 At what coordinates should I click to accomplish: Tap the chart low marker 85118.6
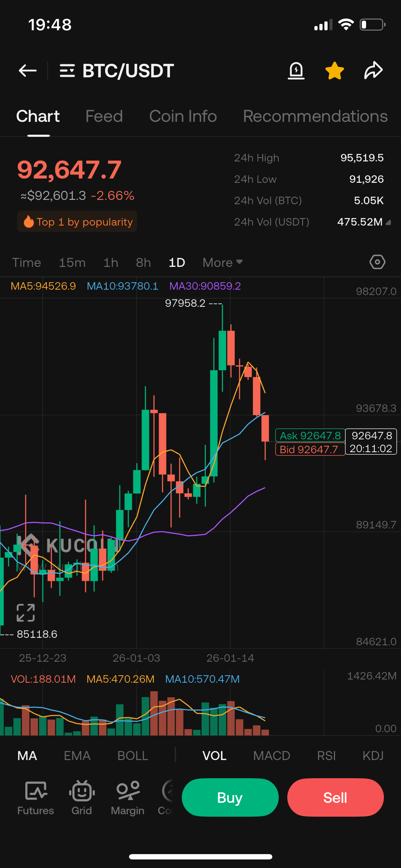tap(37, 634)
